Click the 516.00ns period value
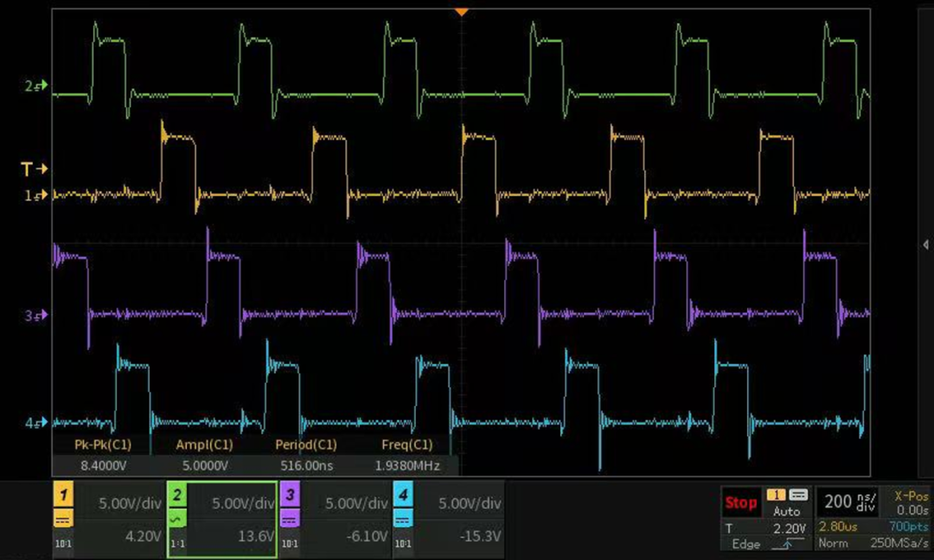This screenshot has height=560, width=934. coord(306,466)
